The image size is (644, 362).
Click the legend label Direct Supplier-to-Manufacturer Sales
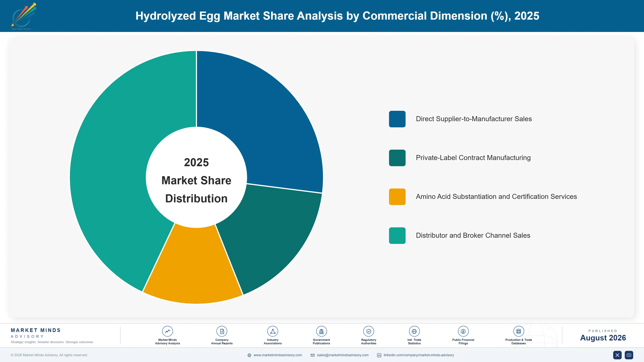pyautogui.click(x=474, y=119)
